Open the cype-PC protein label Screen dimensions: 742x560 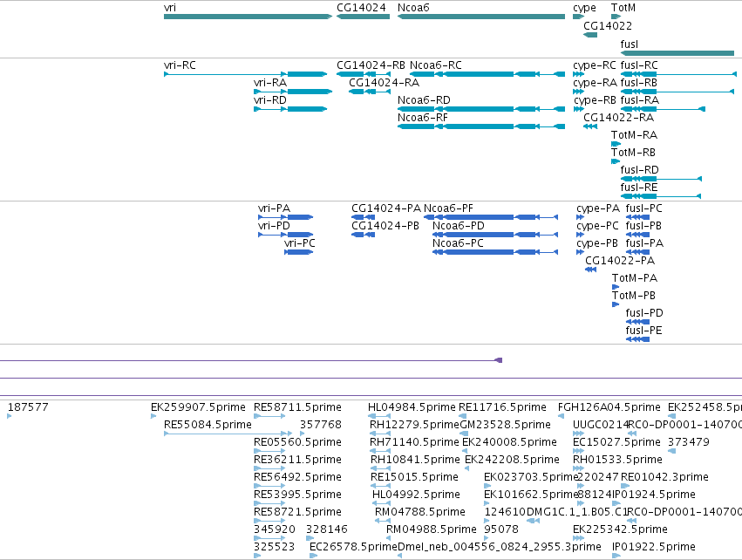coord(597,226)
